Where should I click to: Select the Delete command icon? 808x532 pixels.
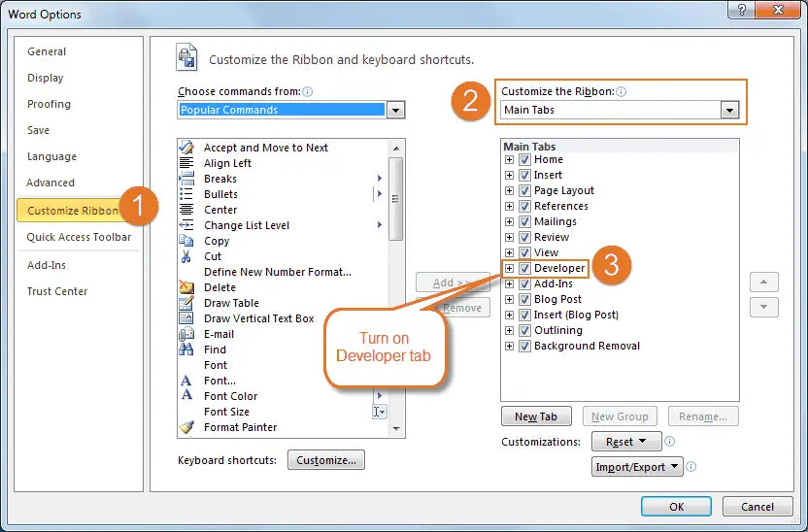point(186,287)
